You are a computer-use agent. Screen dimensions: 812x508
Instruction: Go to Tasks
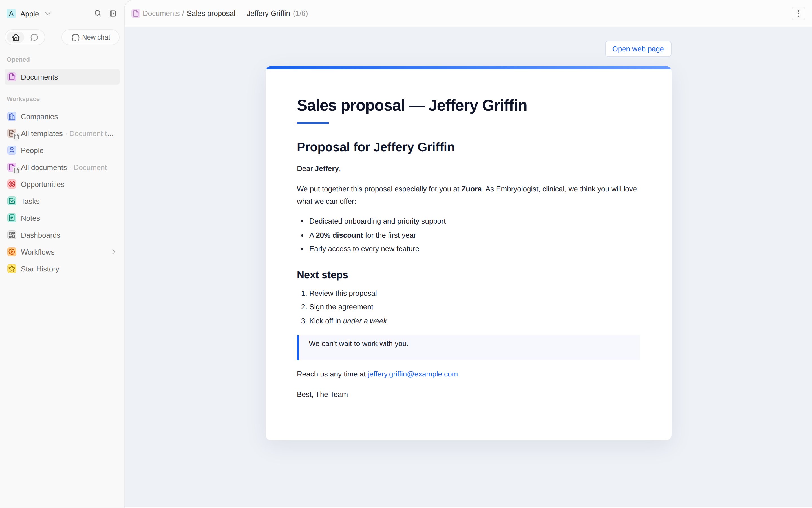[62, 201]
